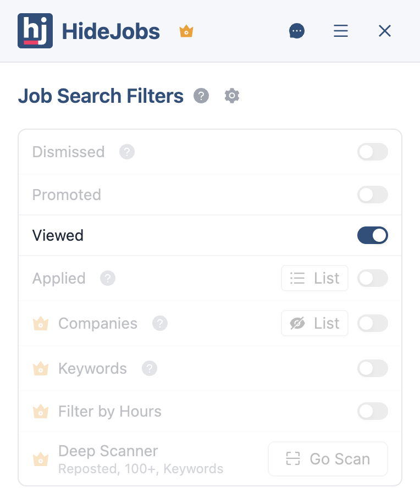The height and width of the screenshot is (504, 420).
Task: Open the Job Search Filters help icon
Action: (201, 96)
